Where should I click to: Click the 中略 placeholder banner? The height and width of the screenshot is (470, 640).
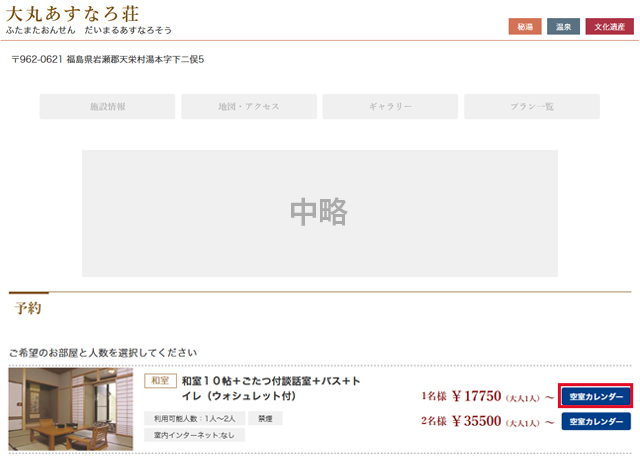coord(319,213)
